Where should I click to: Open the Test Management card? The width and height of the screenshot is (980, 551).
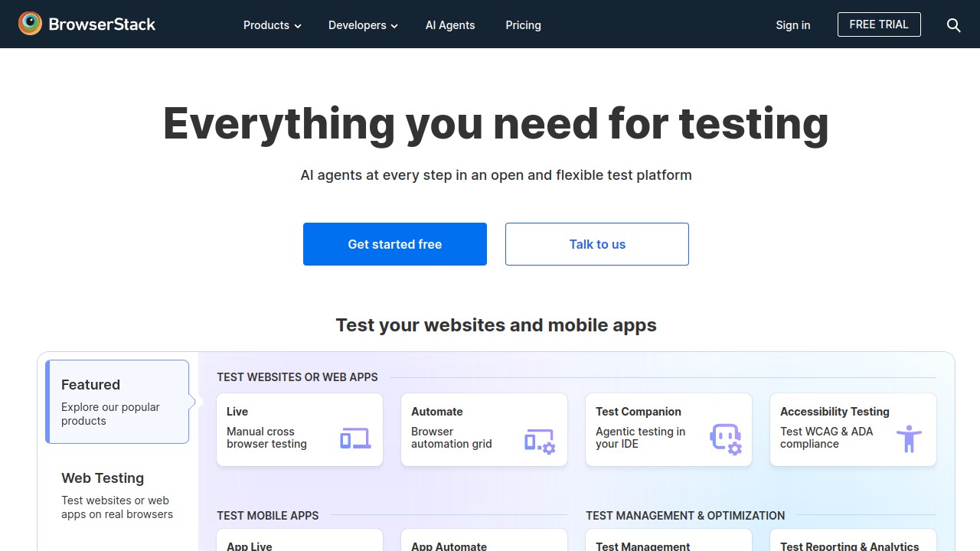click(668, 540)
